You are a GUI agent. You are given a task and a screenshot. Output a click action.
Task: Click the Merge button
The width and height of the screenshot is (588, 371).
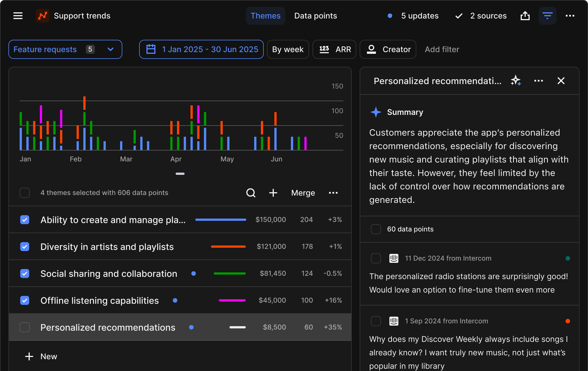point(303,193)
